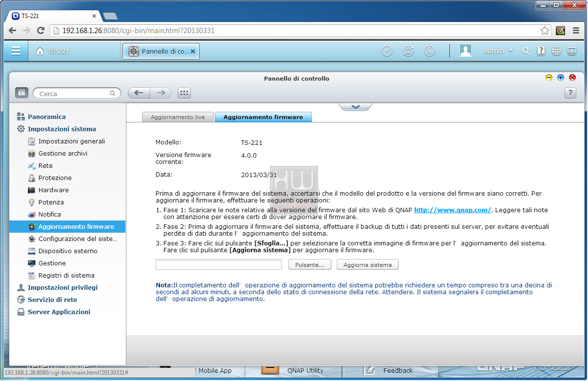Open the Chrome menu
Image resolution: width=588 pixels, height=381 pixels.
tap(576, 31)
